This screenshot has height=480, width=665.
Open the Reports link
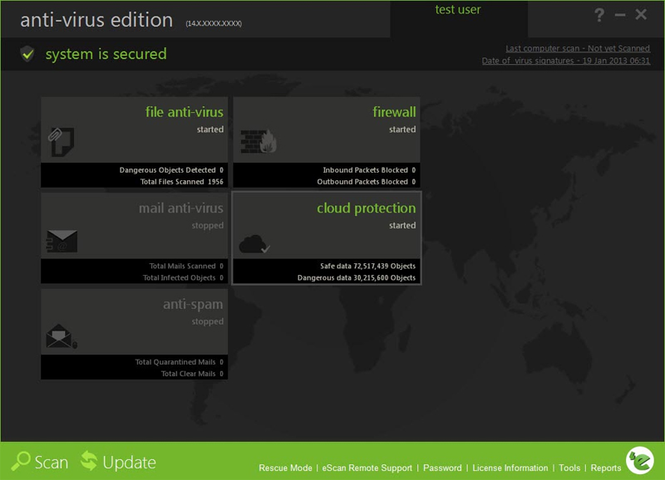(x=606, y=468)
